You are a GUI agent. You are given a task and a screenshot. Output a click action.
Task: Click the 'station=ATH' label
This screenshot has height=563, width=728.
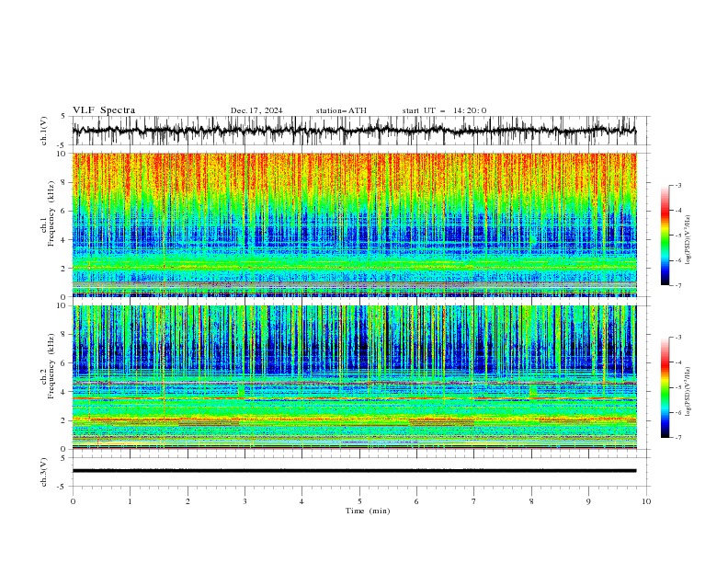pos(341,110)
